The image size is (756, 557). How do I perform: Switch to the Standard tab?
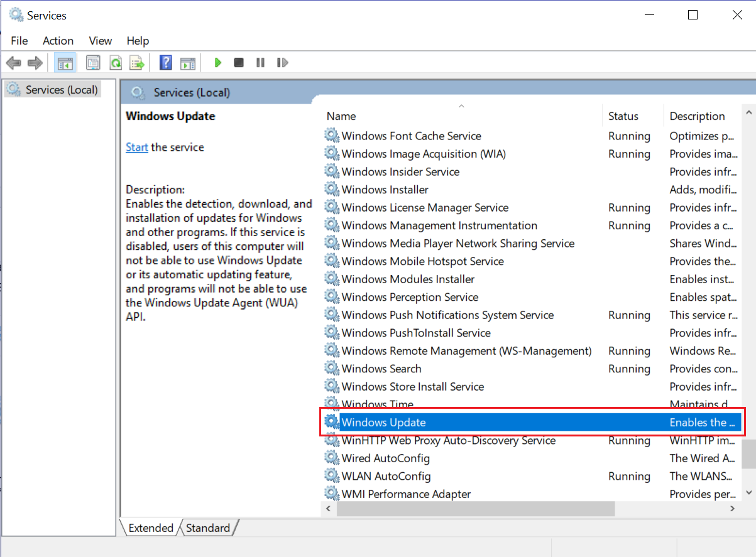[208, 528]
